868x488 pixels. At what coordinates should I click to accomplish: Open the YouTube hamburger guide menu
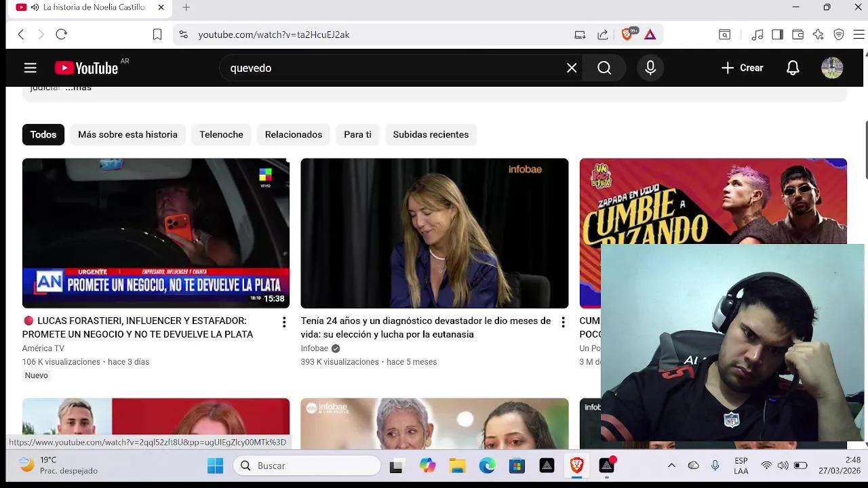point(30,68)
